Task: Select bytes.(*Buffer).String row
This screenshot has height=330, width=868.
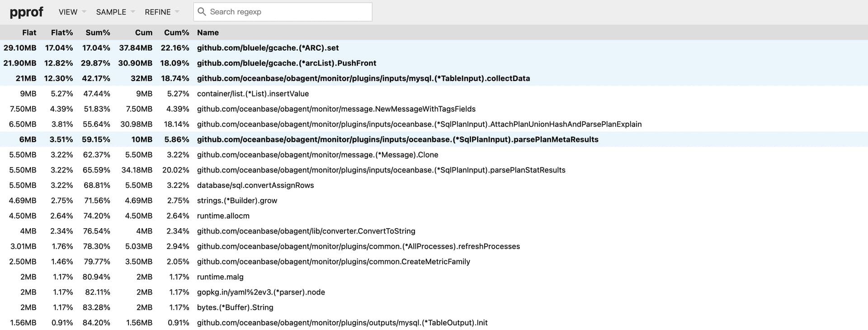Action: point(434,307)
